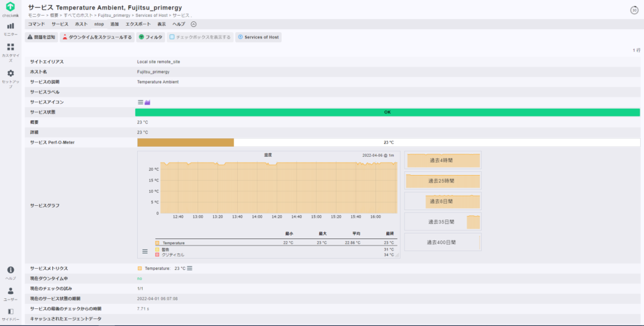Image resolution: width=644 pixels, height=326 pixels.
Task: Click the クリティカル legend color swatch
Action: [157, 255]
